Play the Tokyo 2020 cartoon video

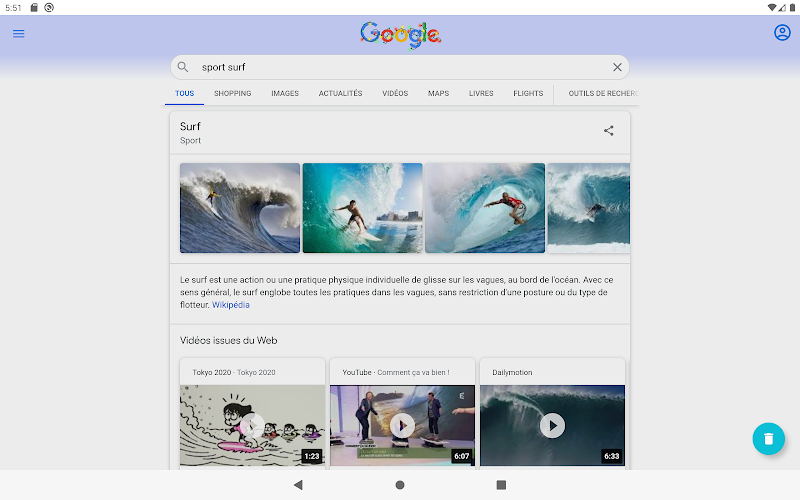(x=252, y=426)
